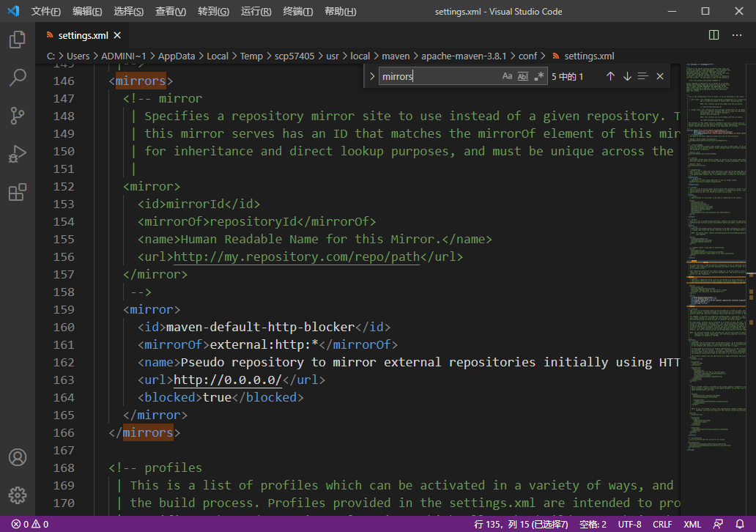The image size is (756, 532).
Task: Open the Explorer view in activity bar
Action: click(18, 40)
